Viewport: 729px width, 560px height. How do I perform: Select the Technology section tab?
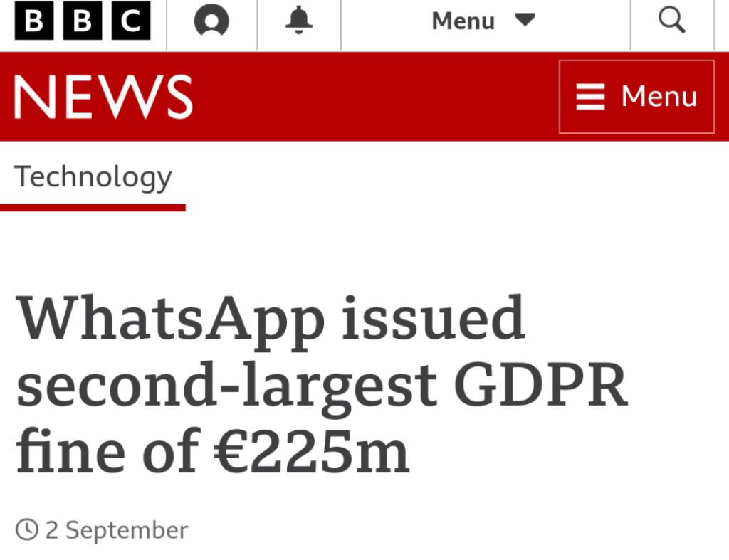coord(93,177)
